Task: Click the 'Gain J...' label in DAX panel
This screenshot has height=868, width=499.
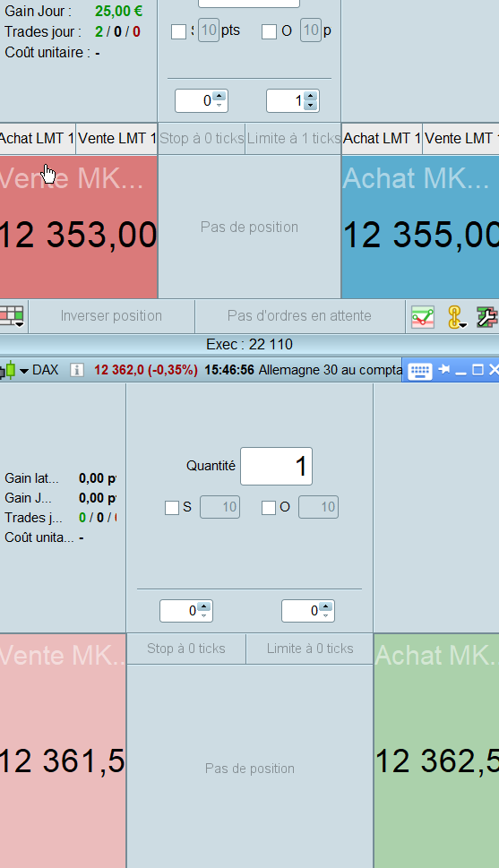Action: point(29,498)
